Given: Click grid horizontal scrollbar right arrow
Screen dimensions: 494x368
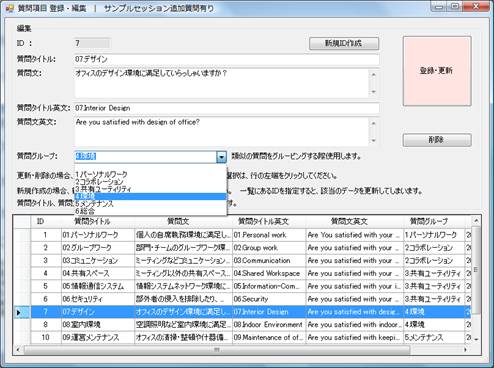Looking at the screenshot, I should click(465, 350).
